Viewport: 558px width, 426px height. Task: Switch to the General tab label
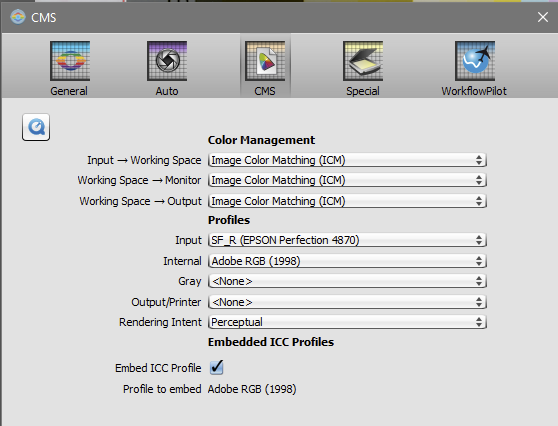(69, 91)
